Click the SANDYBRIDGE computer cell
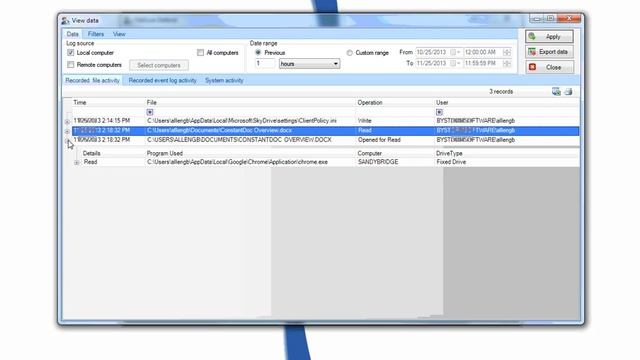Image resolution: width=640 pixels, height=360 pixels. 378,162
